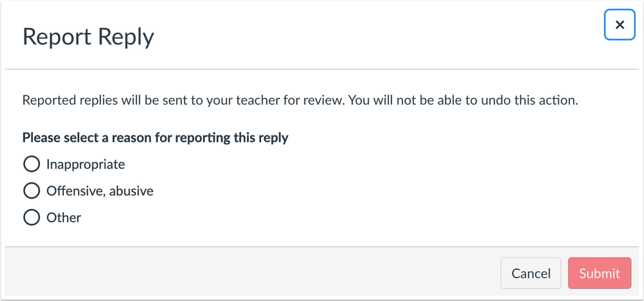
Task: Click the Report Reply heading
Action: tap(88, 37)
